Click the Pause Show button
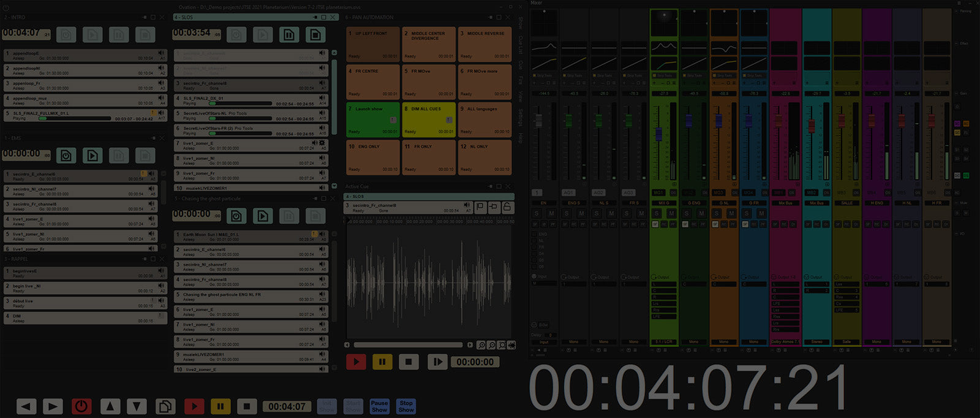The width and height of the screenshot is (980, 418). click(x=379, y=406)
